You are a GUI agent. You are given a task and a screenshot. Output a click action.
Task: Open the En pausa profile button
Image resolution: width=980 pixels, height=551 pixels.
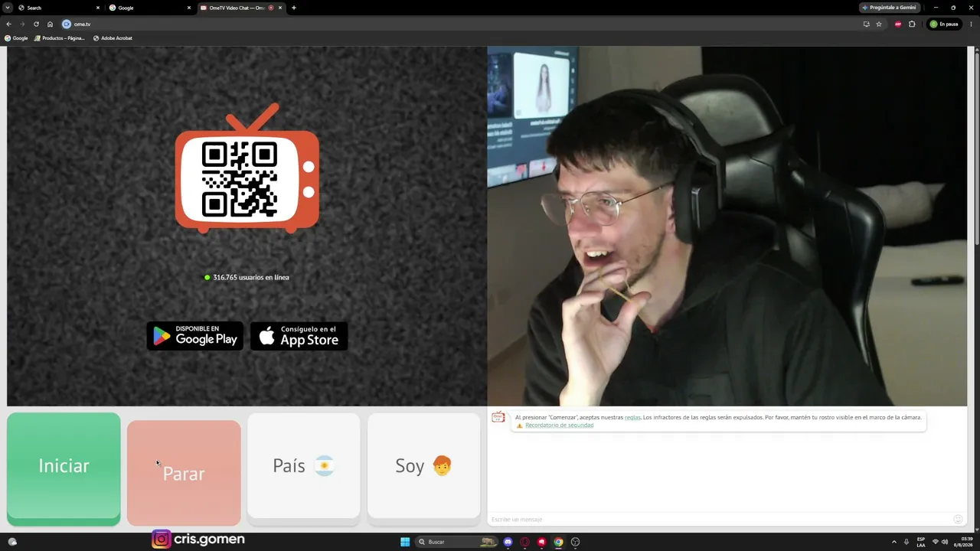tap(944, 24)
